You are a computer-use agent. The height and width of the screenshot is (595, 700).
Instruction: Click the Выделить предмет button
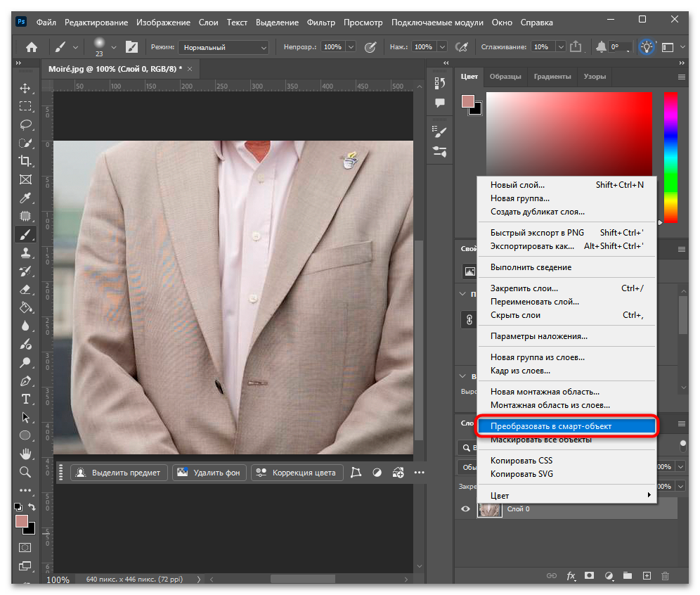click(x=119, y=473)
